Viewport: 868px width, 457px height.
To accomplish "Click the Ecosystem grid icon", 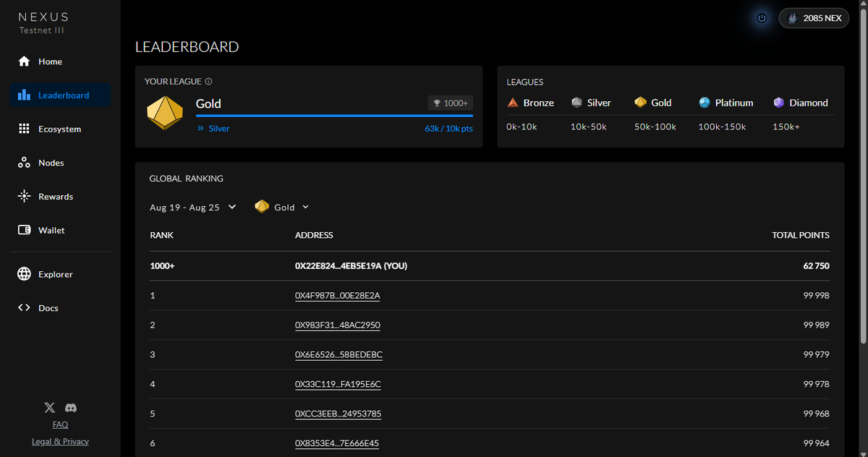I will [24, 129].
